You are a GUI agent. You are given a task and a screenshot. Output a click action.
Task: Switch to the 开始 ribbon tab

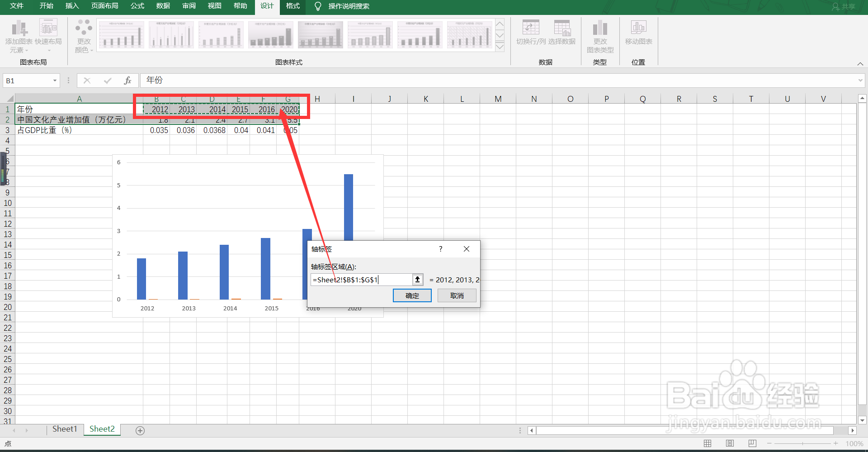click(x=46, y=6)
